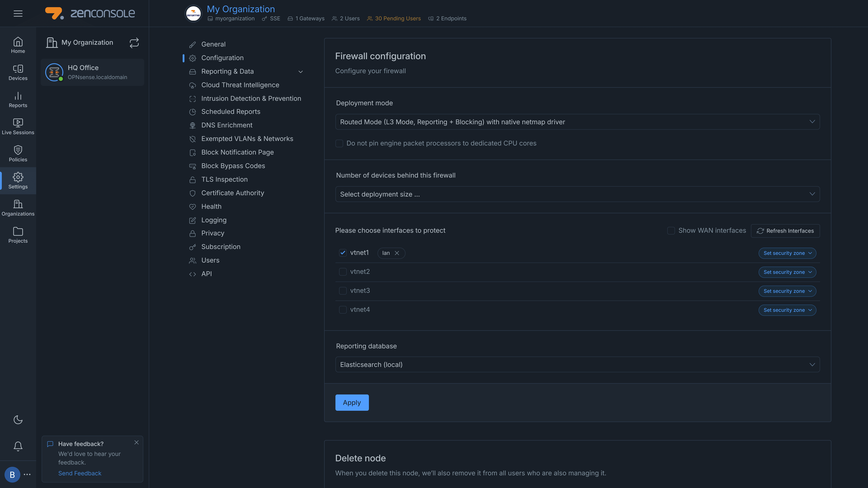
Task: Open notifications bell icon
Action: tap(18, 446)
